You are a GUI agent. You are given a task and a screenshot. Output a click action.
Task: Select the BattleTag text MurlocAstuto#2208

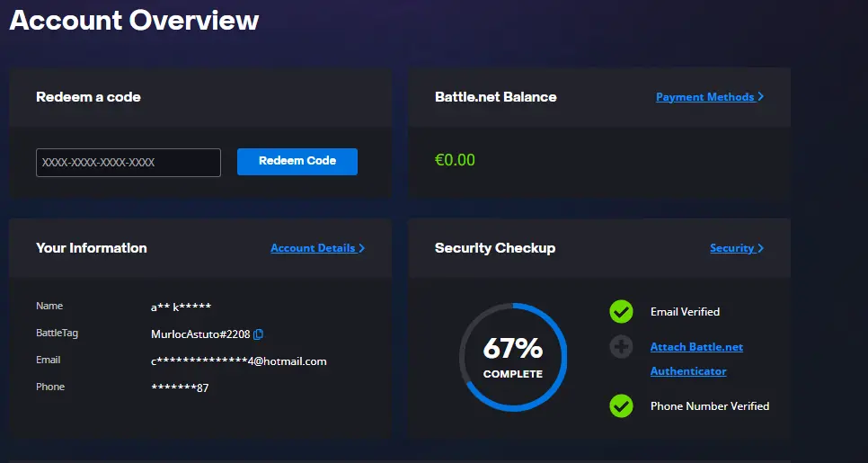click(200, 334)
